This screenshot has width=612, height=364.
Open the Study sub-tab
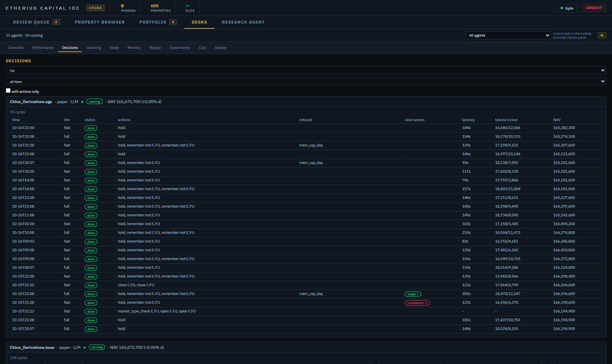point(114,48)
